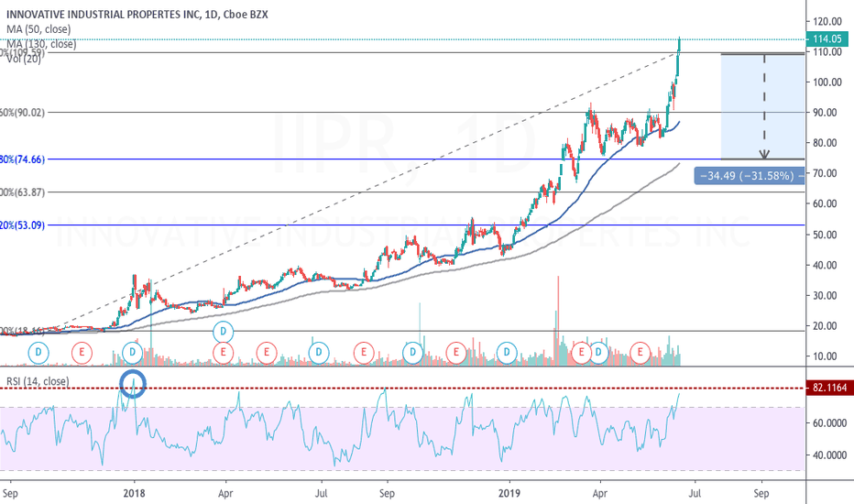The image size is (854, 504).
Task: Click the 2019 label on the time axis
Action: tap(509, 494)
